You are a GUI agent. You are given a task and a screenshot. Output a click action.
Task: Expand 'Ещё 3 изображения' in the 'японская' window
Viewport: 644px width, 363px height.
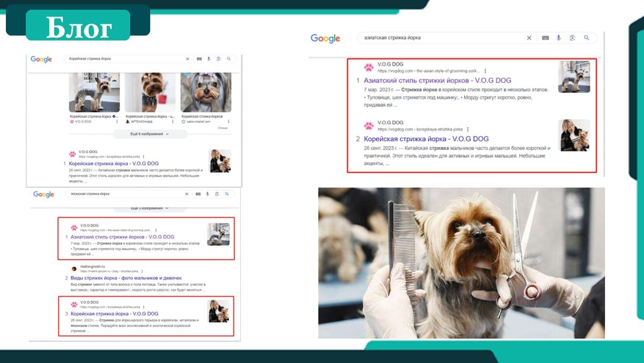coord(150,208)
